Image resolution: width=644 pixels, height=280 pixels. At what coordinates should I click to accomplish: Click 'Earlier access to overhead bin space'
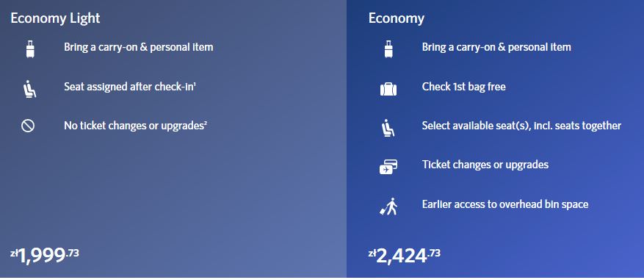click(505, 204)
